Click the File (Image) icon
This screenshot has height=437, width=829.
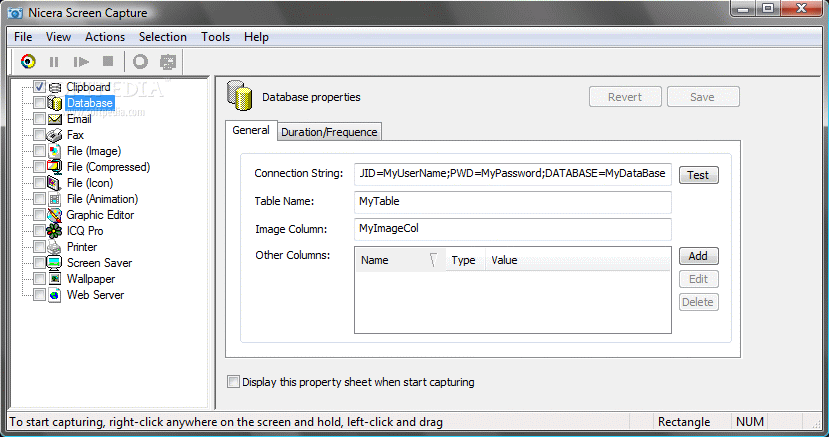[55, 151]
